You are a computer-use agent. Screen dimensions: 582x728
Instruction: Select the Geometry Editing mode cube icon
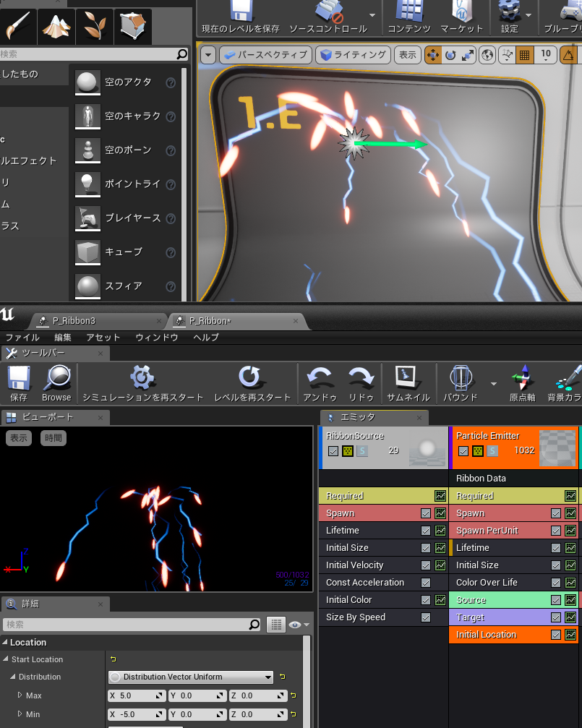[x=133, y=25]
